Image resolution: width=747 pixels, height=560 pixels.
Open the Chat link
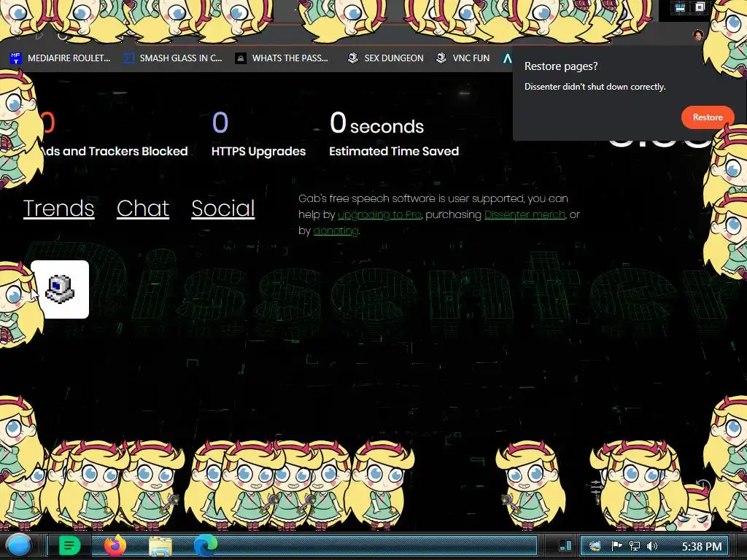click(x=143, y=209)
